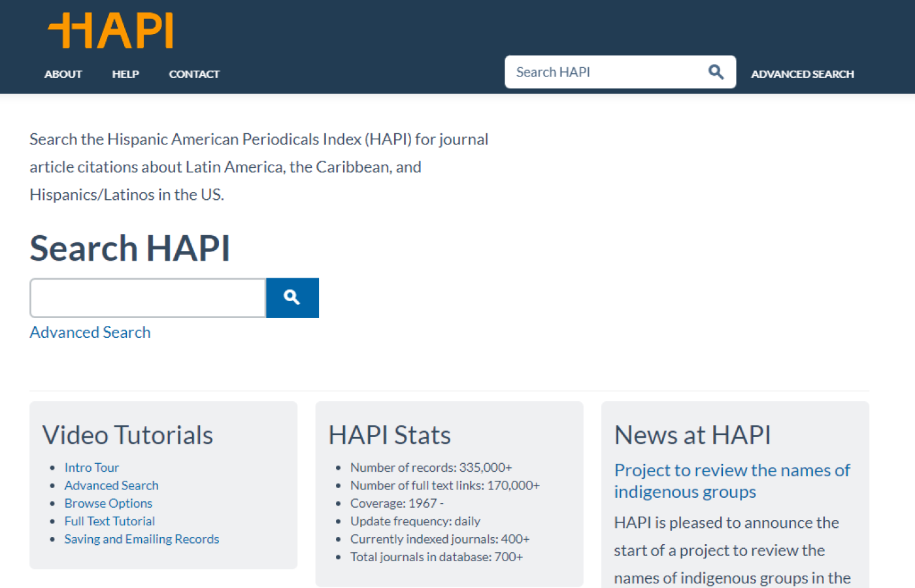Open the Browse Options tutorial link
The height and width of the screenshot is (588, 915).
pos(108,503)
